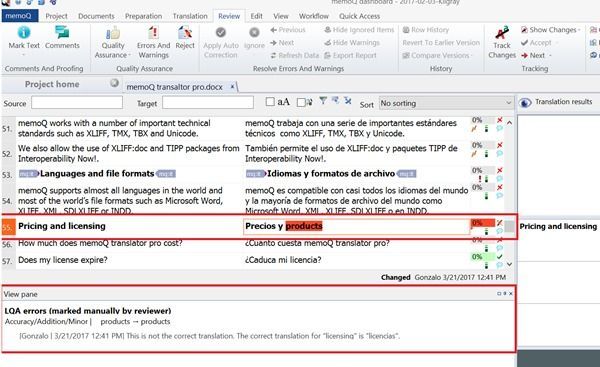This screenshot has width=600, height=367.
Task: Click red X status of row 52
Action: pyautogui.click(x=499, y=145)
